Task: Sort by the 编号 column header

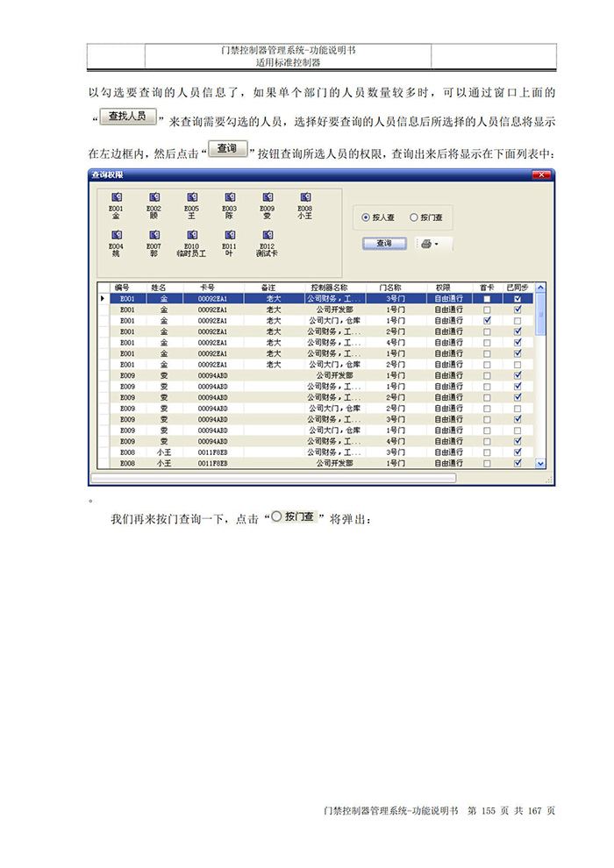Action: tap(122, 288)
